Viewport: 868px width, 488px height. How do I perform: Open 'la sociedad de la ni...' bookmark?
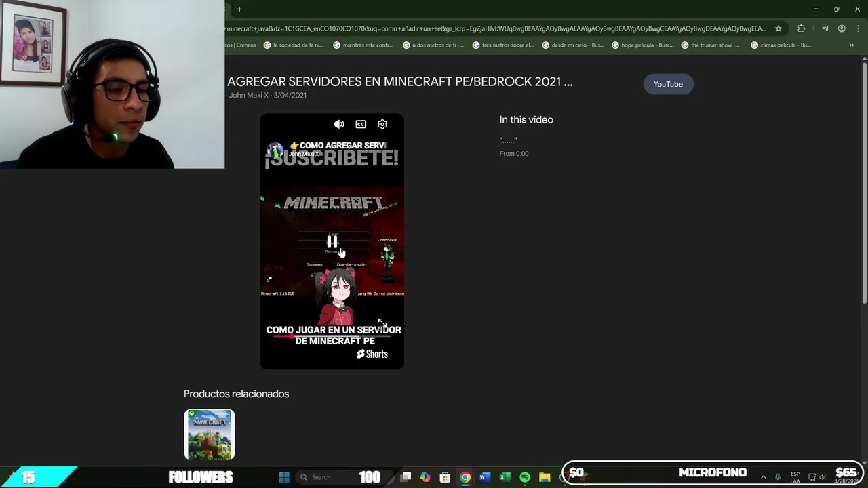[294, 45]
